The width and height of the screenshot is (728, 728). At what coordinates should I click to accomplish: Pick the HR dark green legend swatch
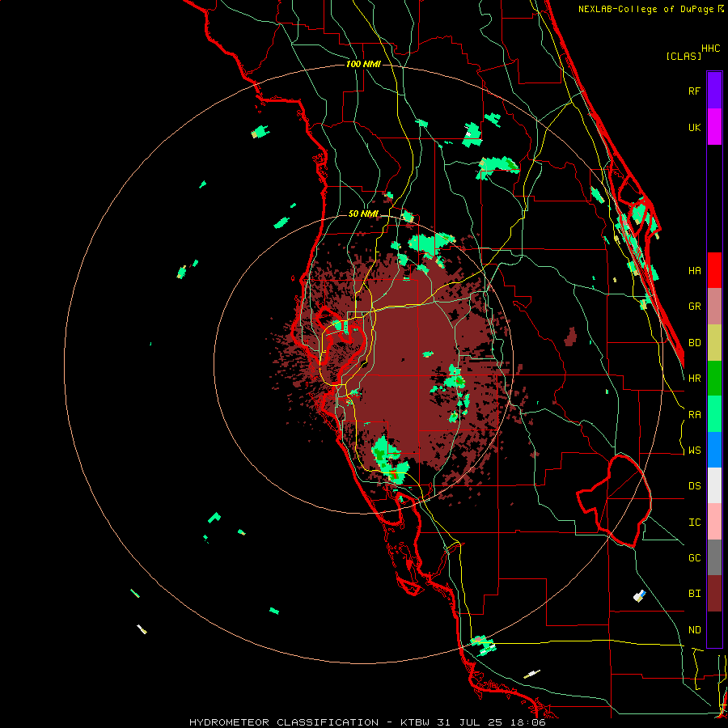pos(714,379)
